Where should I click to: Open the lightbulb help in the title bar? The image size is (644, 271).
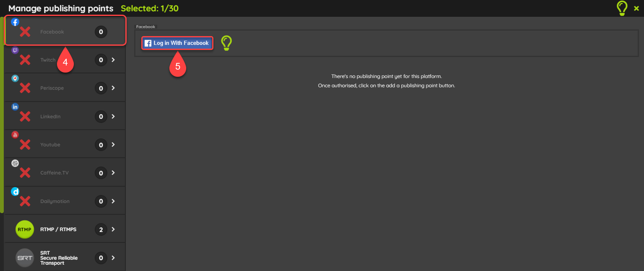click(622, 8)
